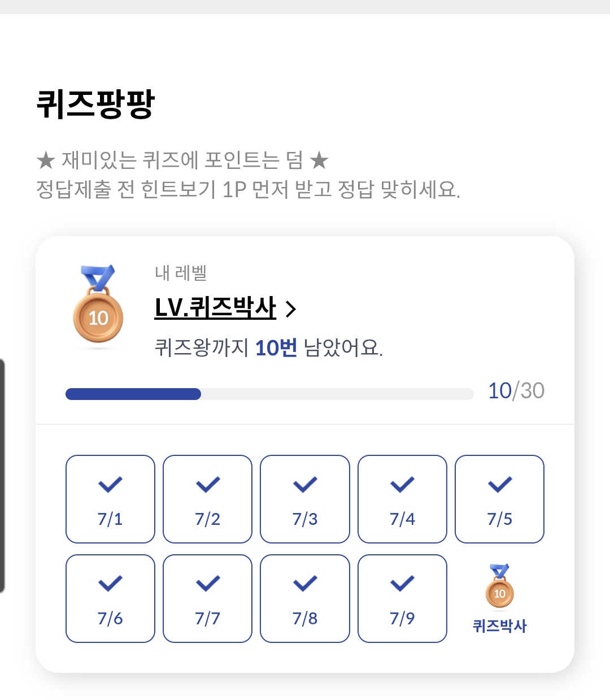The height and width of the screenshot is (700, 610).
Task: Click the 퀴즈팡팡 page title
Action: pos(95,104)
